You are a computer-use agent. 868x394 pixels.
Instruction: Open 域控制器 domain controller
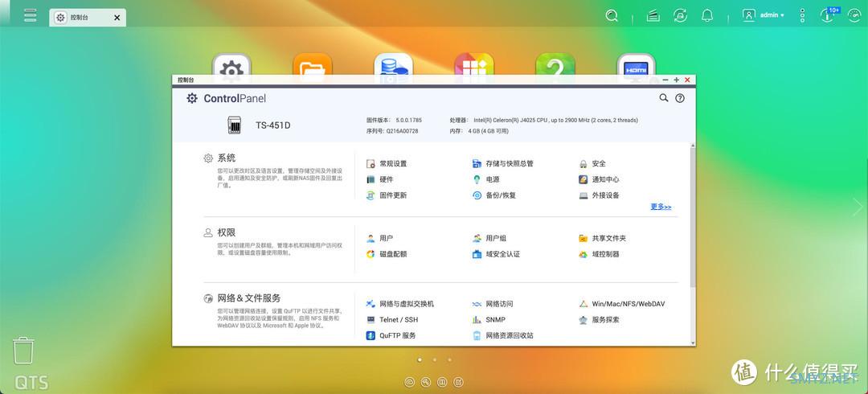[x=599, y=254]
